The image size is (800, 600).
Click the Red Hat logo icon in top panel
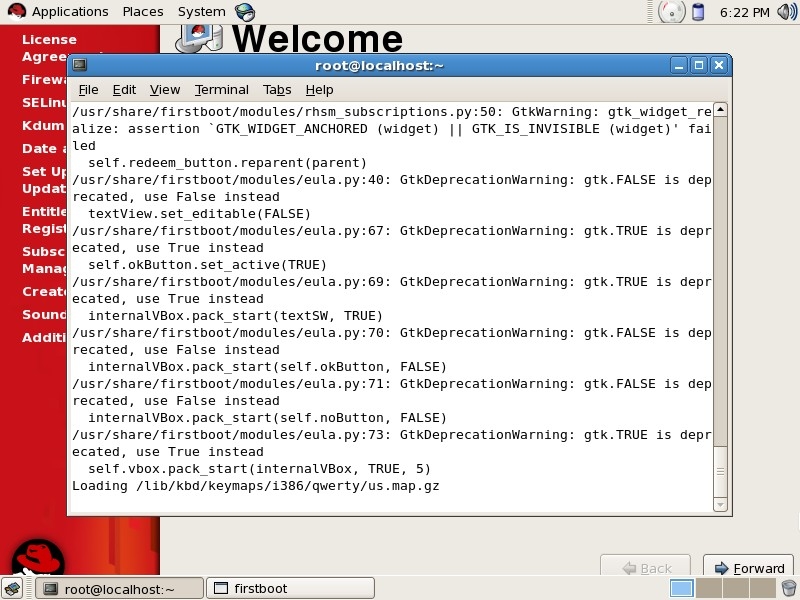click(16, 11)
